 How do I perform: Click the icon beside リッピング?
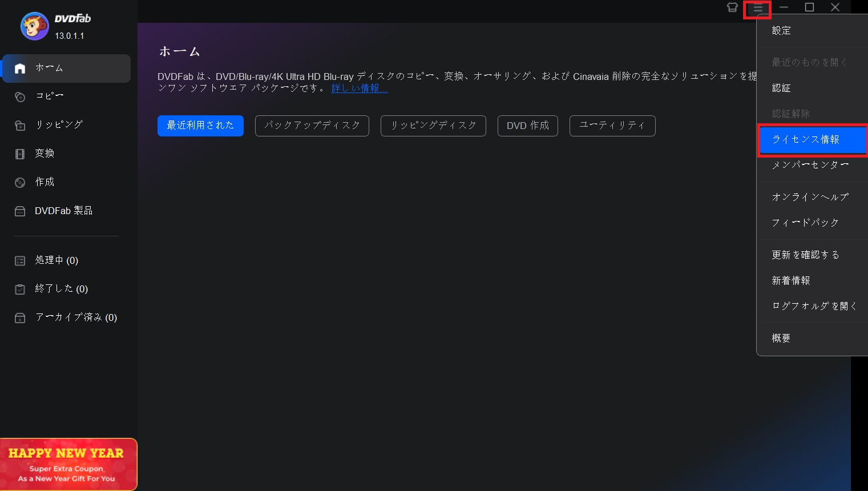click(x=20, y=126)
